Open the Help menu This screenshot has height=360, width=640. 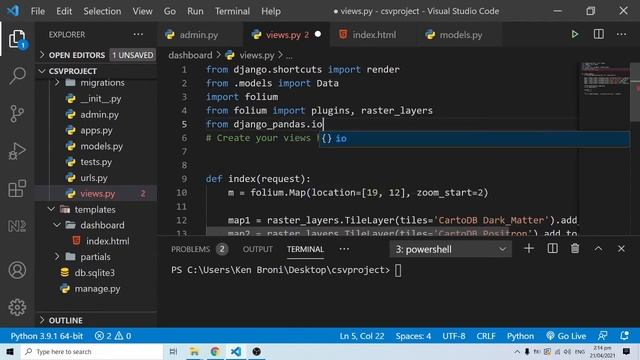point(271,11)
